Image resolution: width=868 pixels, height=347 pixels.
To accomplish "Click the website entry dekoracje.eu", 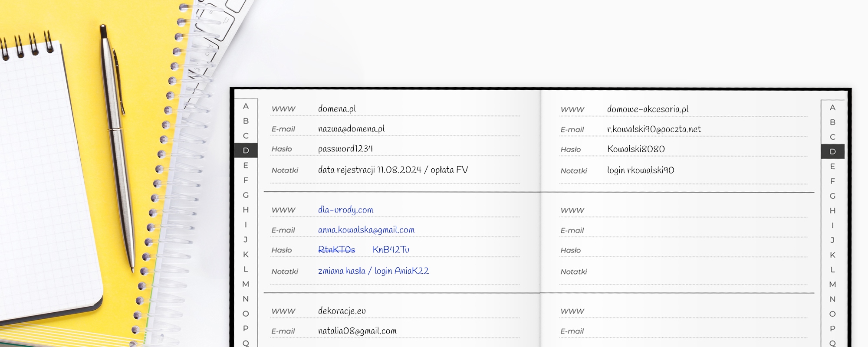I will pyautogui.click(x=342, y=311).
